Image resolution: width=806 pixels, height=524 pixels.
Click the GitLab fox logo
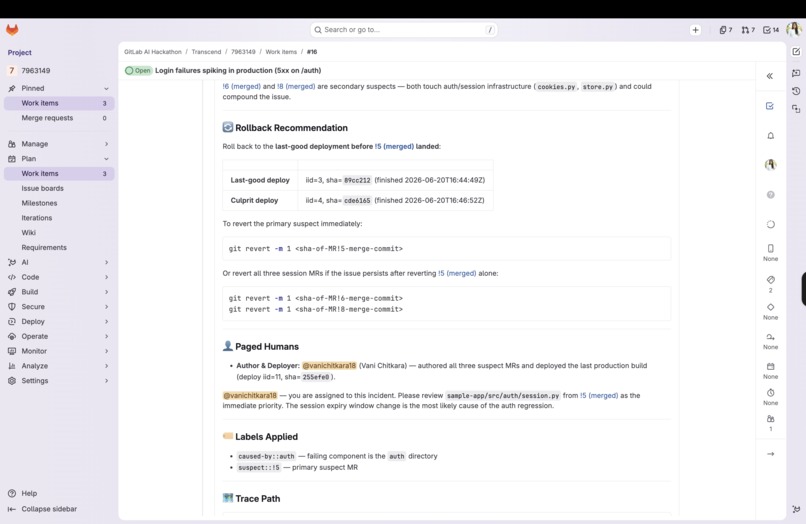12,30
